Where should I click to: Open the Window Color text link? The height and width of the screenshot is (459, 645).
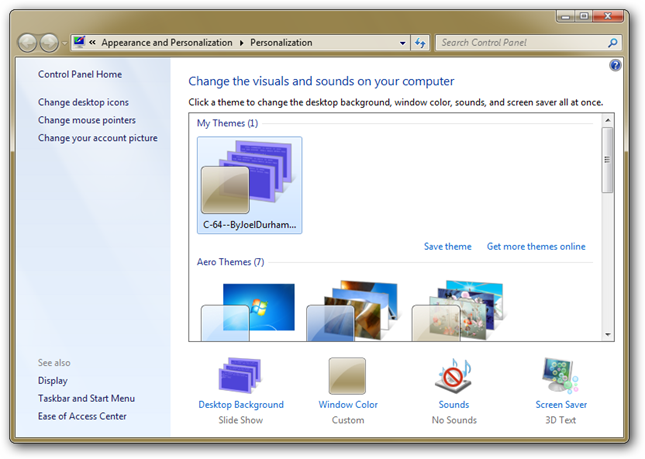pos(348,405)
